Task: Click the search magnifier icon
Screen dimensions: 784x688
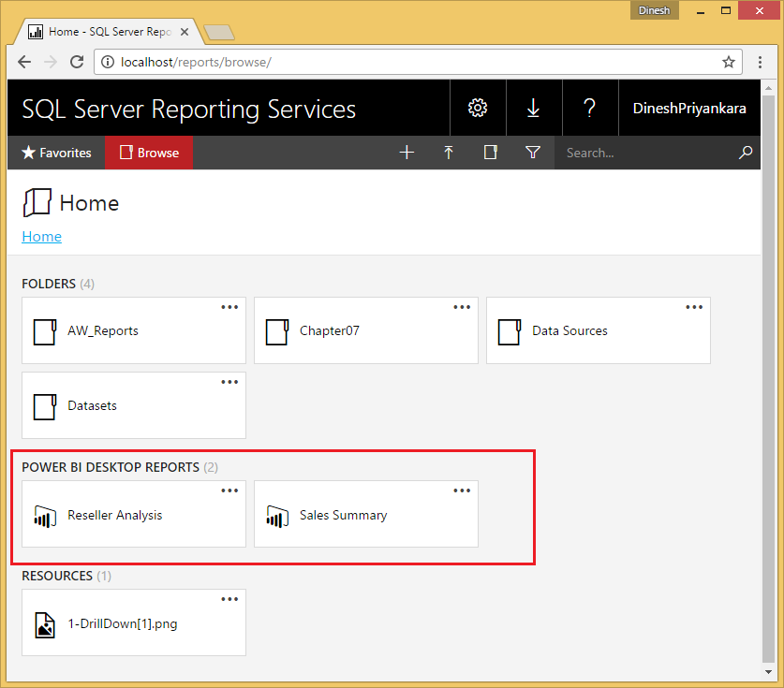Action: coord(746,153)
